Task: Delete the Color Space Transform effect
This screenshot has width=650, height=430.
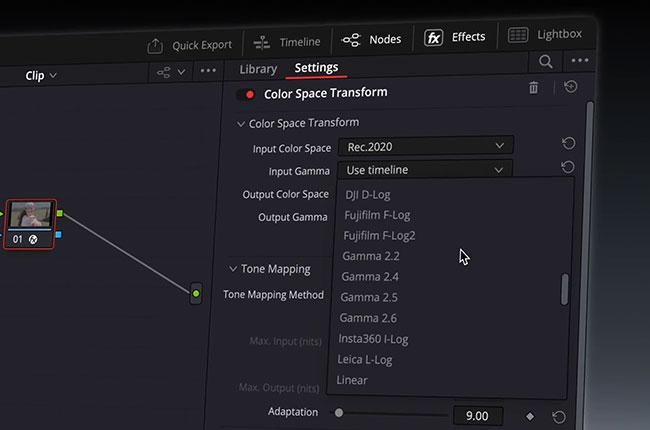Action: pos(534,88)
